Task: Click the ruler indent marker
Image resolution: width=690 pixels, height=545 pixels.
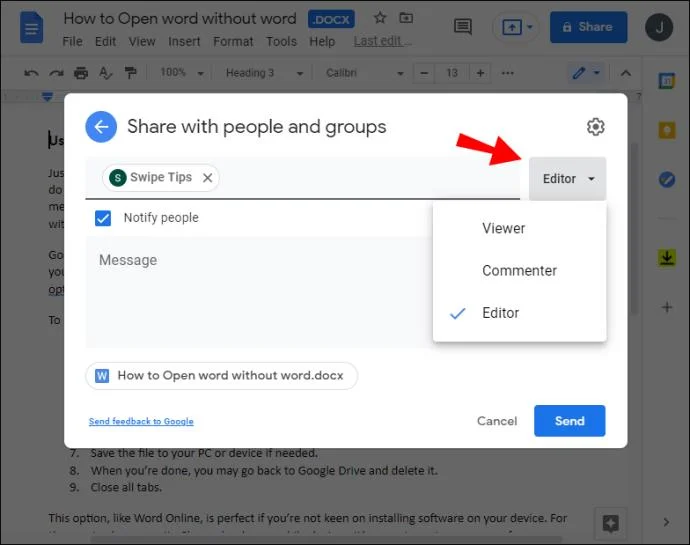Action: tap(48, 97)
